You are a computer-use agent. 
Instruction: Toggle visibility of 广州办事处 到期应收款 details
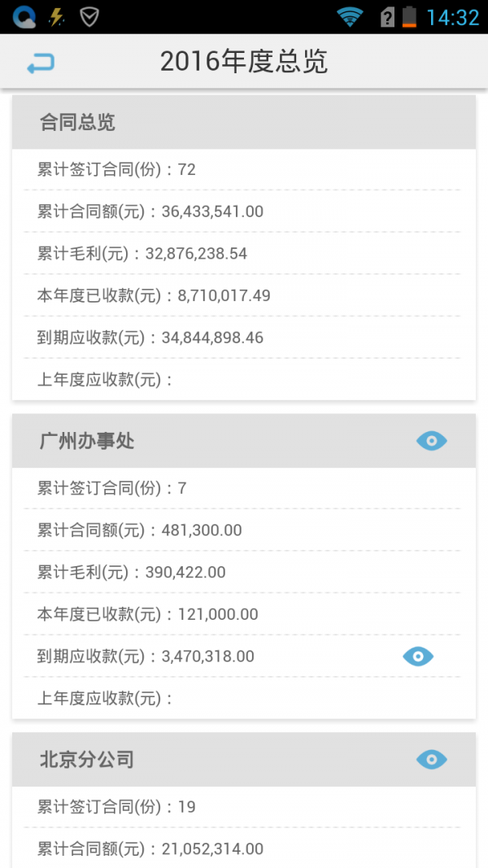pyautogui.click(x=418, y=656)
